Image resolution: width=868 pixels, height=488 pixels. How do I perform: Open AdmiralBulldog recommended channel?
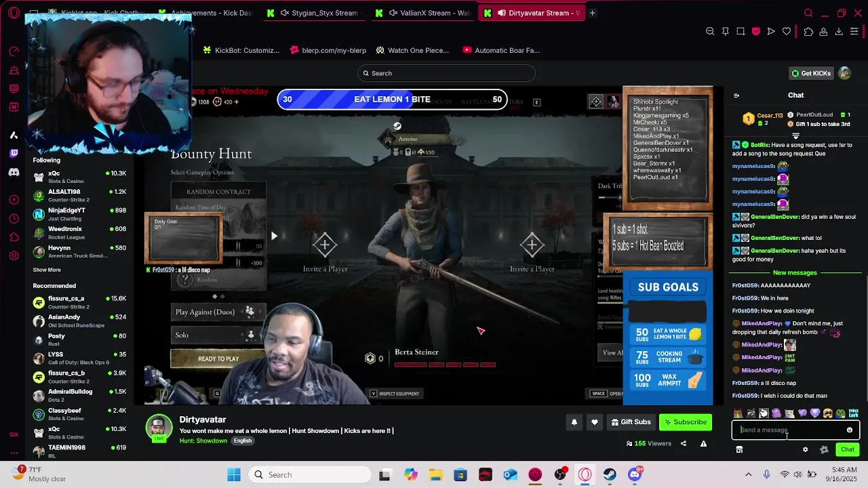point(79,395)
